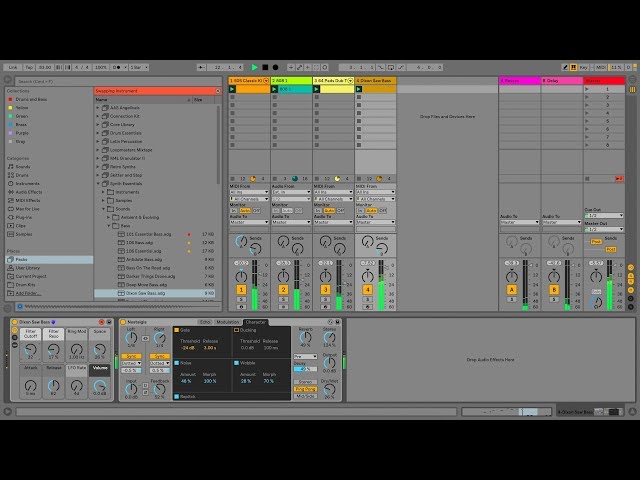The height and width of the screenshot is (480, 640).
Task: Toggle the Dixon Saw Bass device activator
Action: (15, 322)
